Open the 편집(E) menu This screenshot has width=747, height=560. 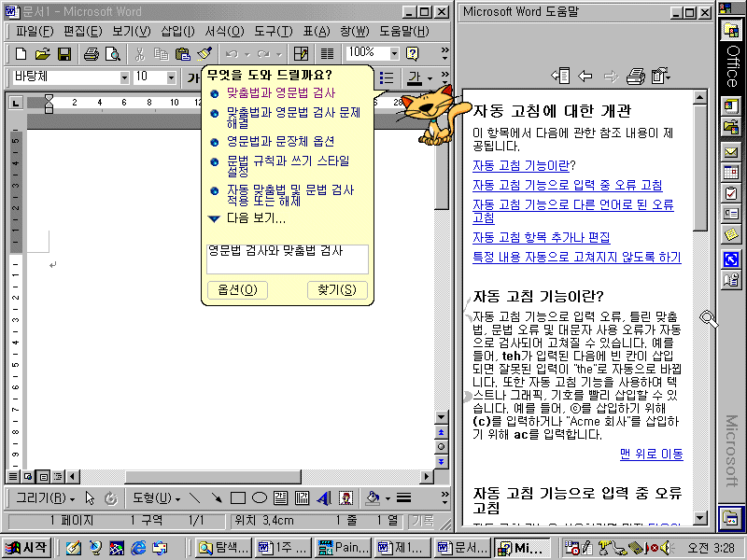tap(83, 32)
